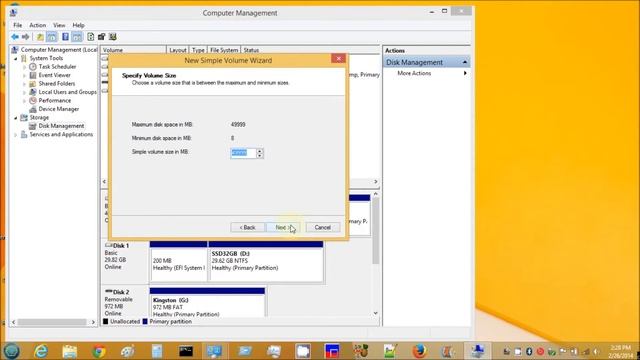Click Back in the volume wizard

point(247,227)
